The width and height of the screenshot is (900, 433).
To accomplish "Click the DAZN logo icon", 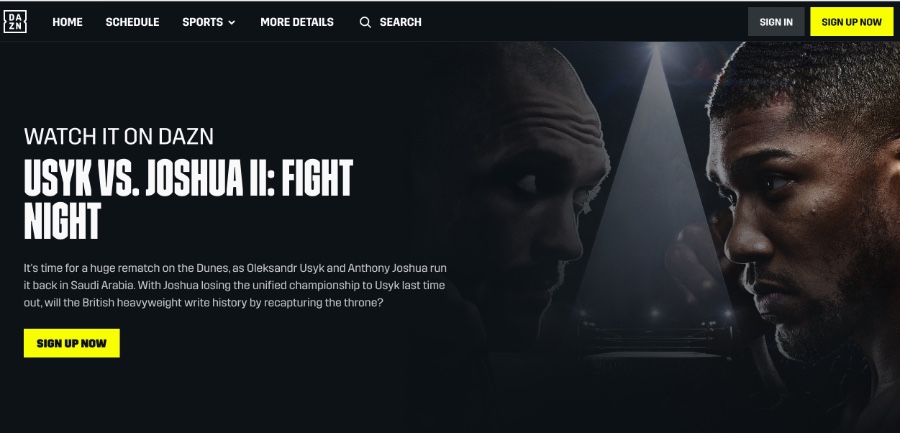I will [15, 22].
